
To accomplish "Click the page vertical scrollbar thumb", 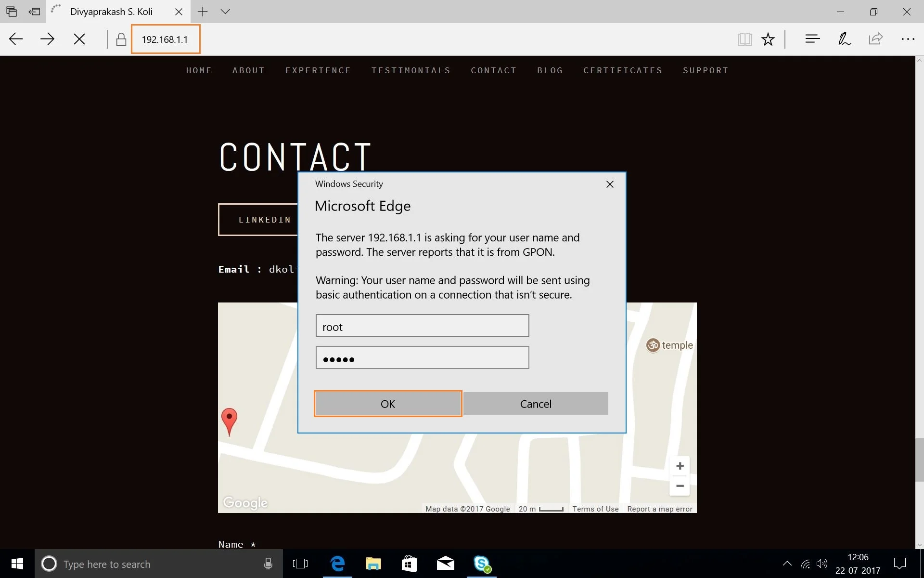I will [x=919, y=460].
